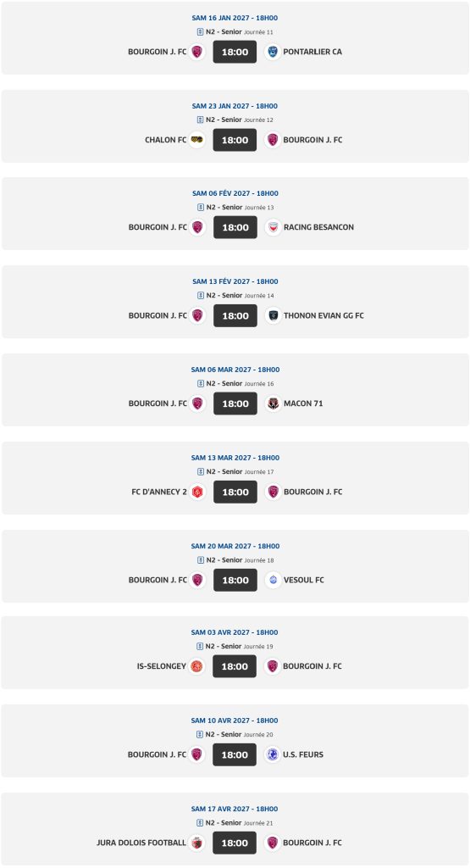Open the RACING BESANCON team link
Viewport: 470px width, 868px height.
(318, 227)
